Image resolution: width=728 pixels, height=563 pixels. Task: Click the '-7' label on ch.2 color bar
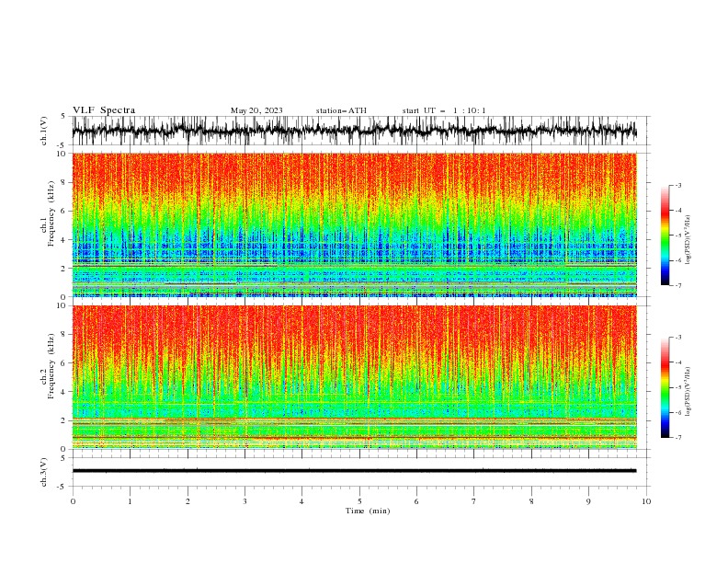click(x=677, y=438)
